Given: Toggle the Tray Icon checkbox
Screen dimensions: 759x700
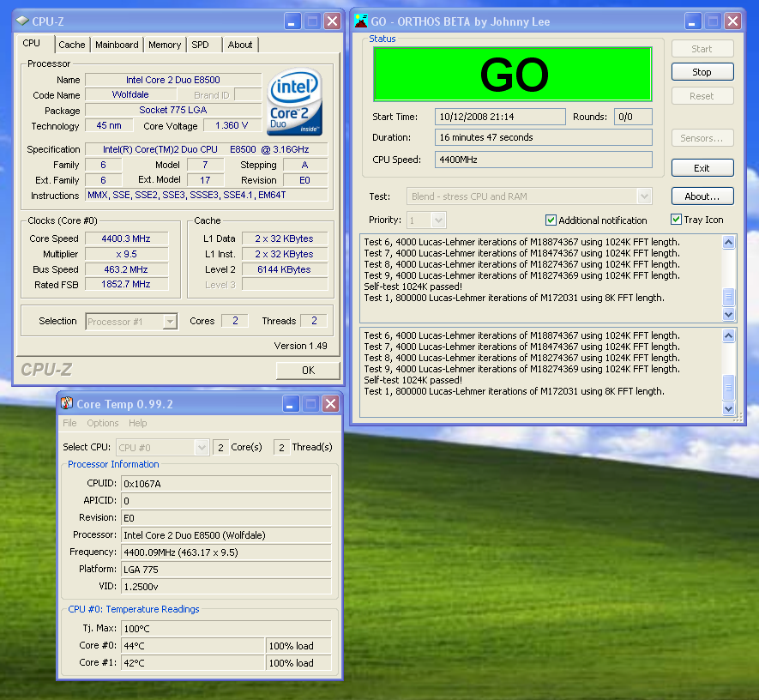Looking at the screenshot, I should [x=676, y=220].
